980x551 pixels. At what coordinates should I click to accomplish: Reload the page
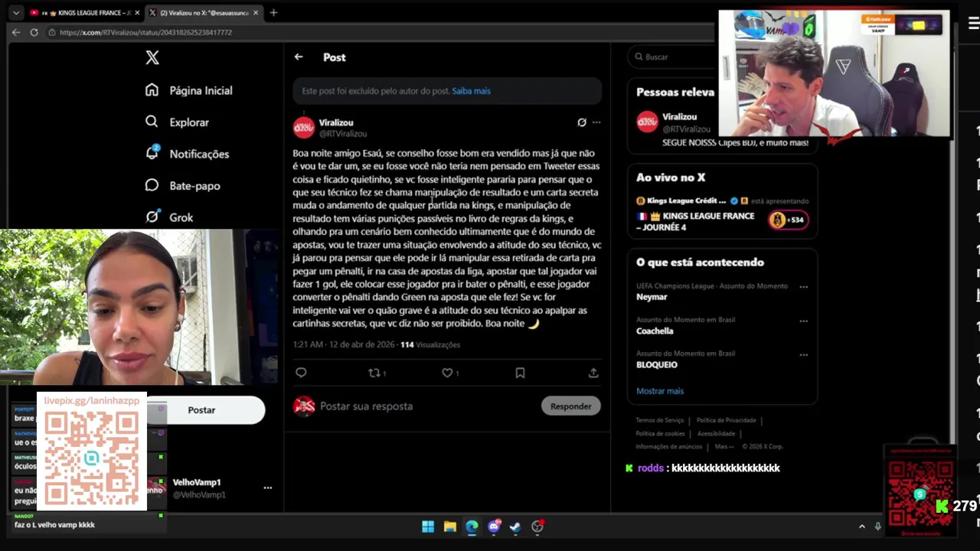[x=34, y=32]
